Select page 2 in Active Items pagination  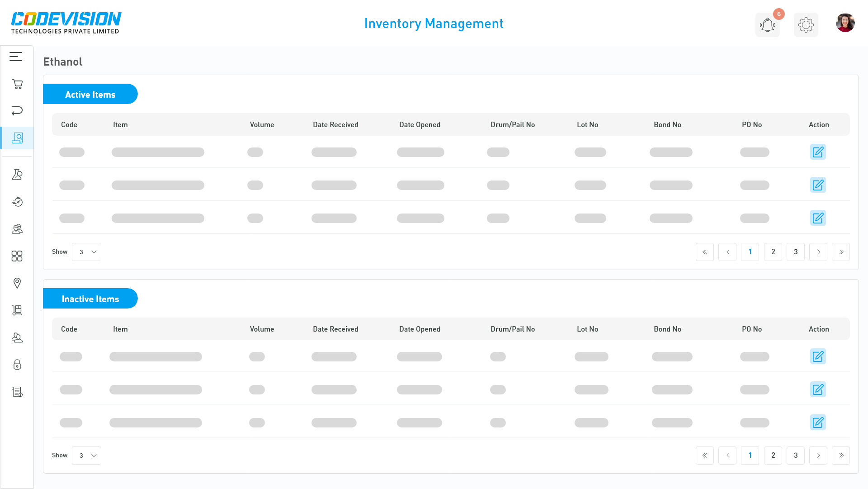(x=773, y=252)
